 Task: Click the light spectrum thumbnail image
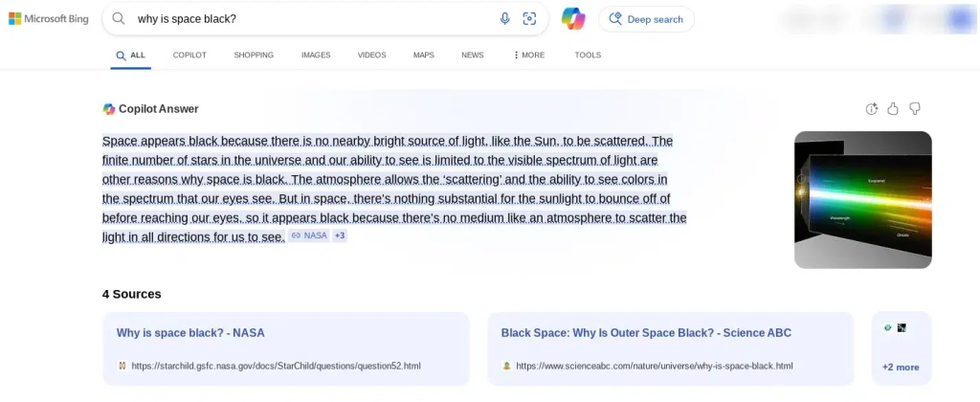click(x=862, y=199)
